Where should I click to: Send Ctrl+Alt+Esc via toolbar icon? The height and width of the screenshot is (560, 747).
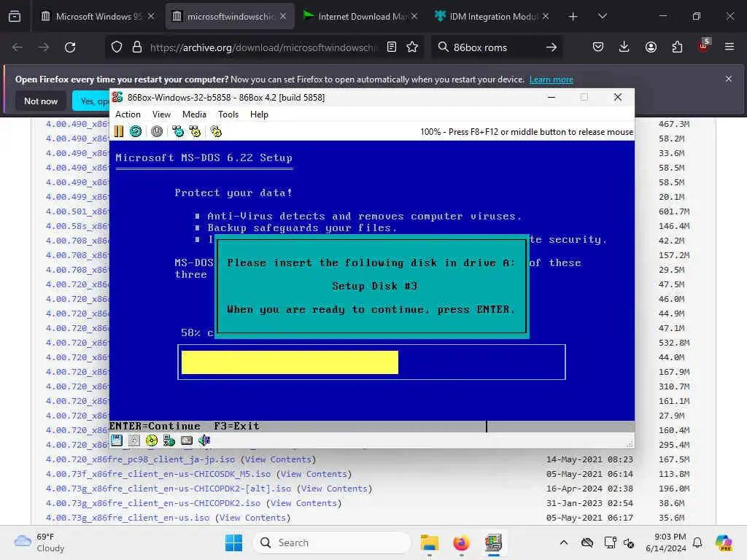point(195,131)
